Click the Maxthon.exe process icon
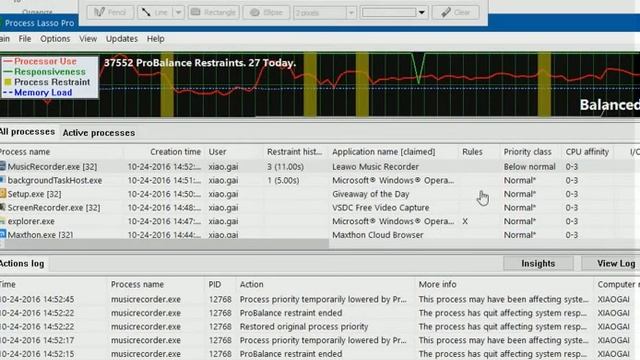The image size is (640, 360). pos(2,234)
